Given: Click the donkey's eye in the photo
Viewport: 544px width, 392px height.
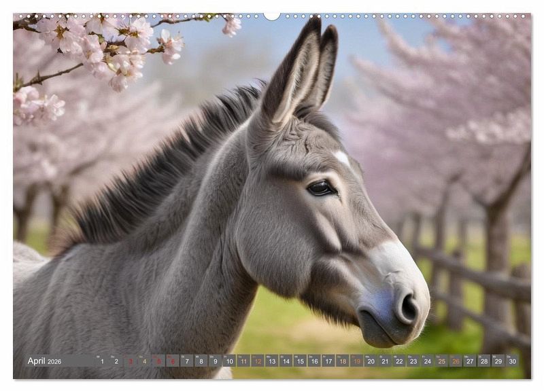Looking at the screenshot, I should pos(320,188).
